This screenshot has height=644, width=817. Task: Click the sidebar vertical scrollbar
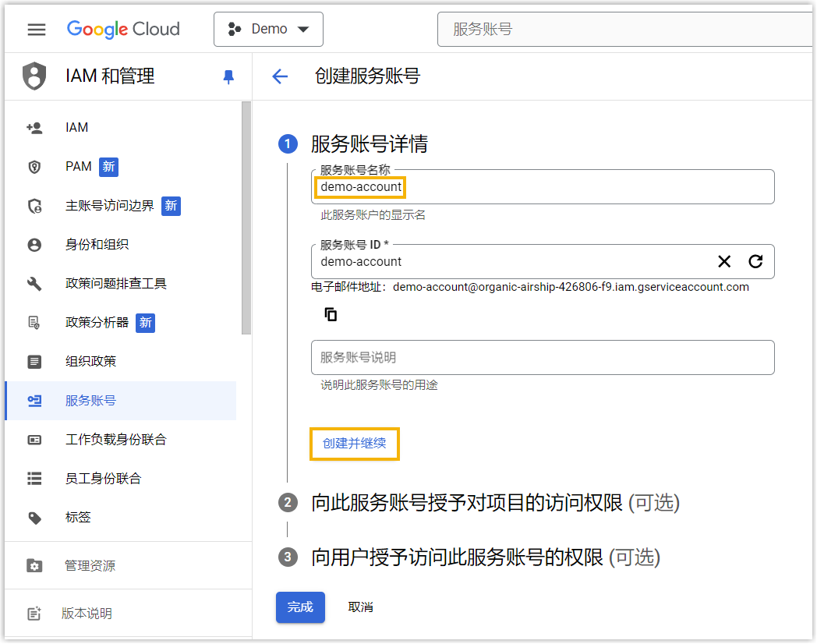pyautogui.click(x=246, y=218)
